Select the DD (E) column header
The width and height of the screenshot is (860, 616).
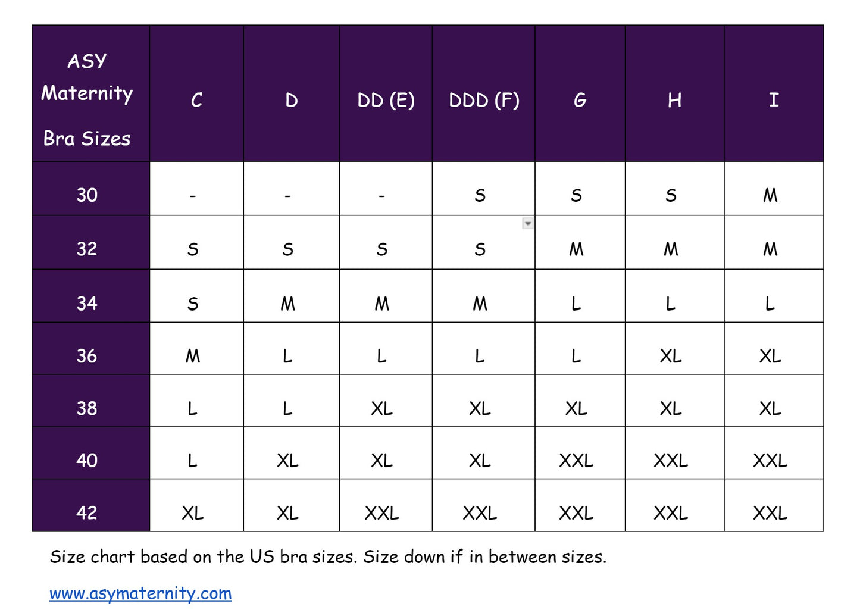point(386,100)
